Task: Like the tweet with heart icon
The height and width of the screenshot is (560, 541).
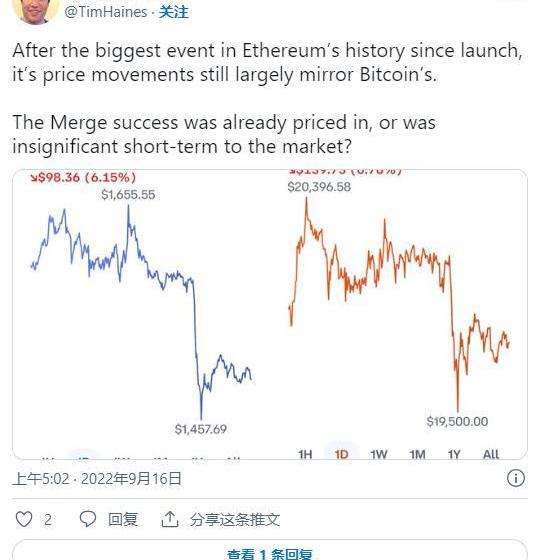Action: [x=24, y=519]
